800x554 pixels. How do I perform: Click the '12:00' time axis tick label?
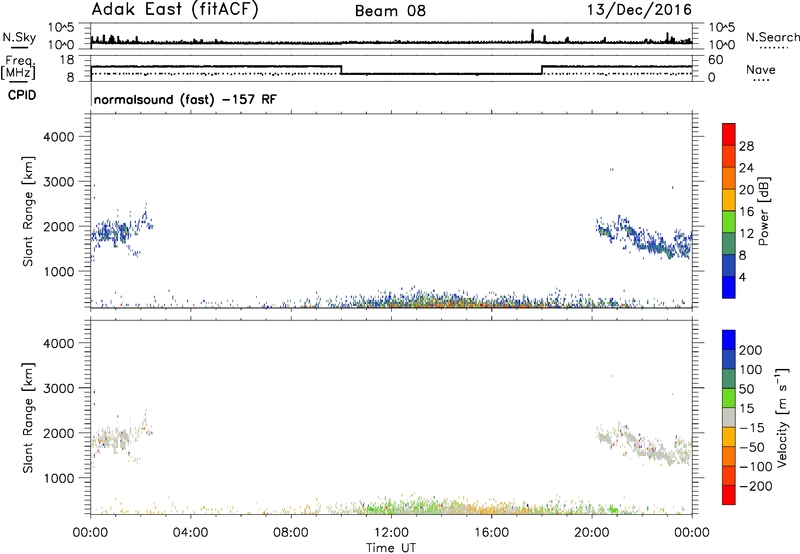pos(391,533)
